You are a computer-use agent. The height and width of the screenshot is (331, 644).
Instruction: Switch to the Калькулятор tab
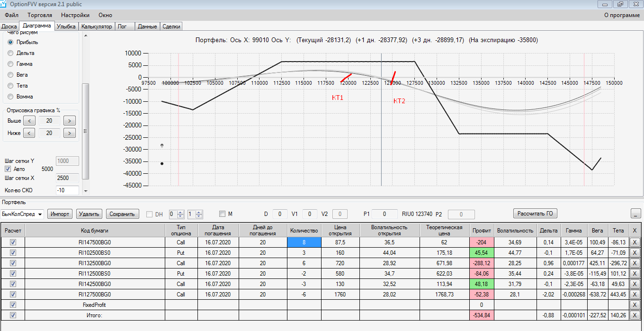pos(97,27)
